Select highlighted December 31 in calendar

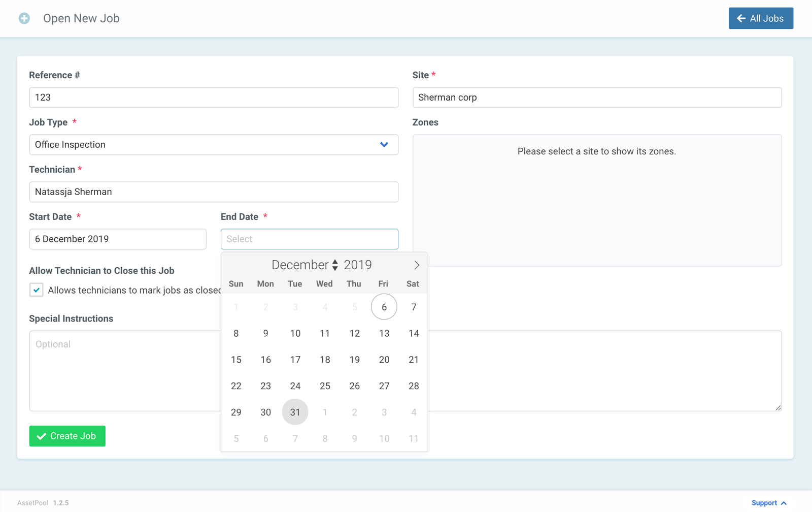tap(295, 412)
